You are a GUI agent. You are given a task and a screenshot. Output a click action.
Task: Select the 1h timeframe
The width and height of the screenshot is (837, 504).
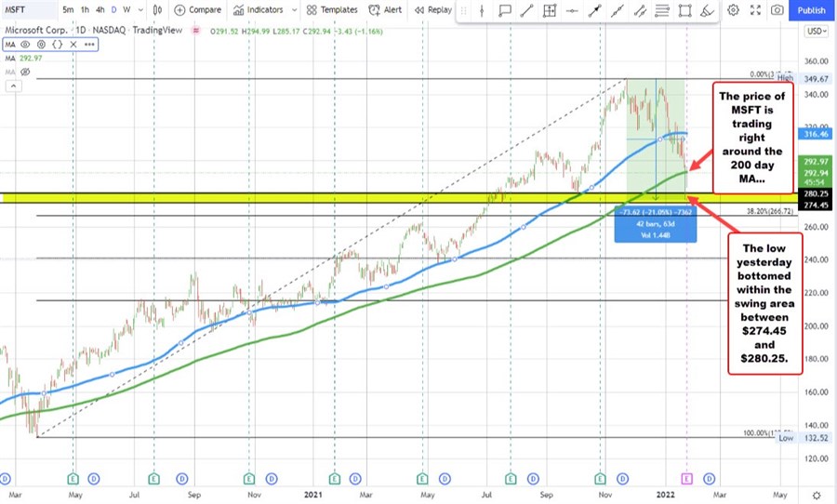pyautogui.click(x=85, y=10)
